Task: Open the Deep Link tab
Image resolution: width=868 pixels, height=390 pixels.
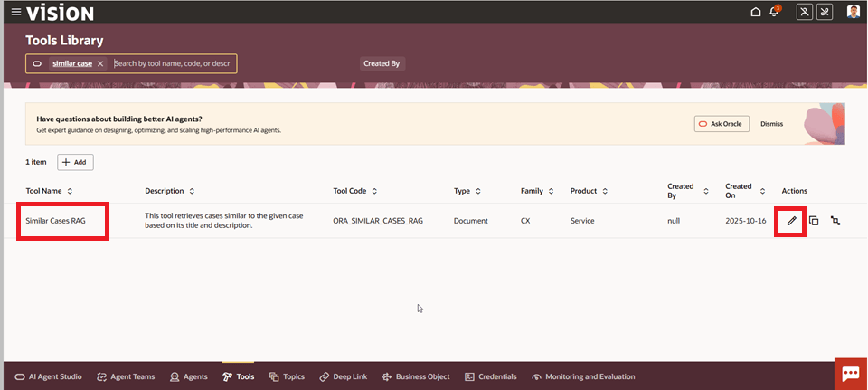Action: pos(344,376)
